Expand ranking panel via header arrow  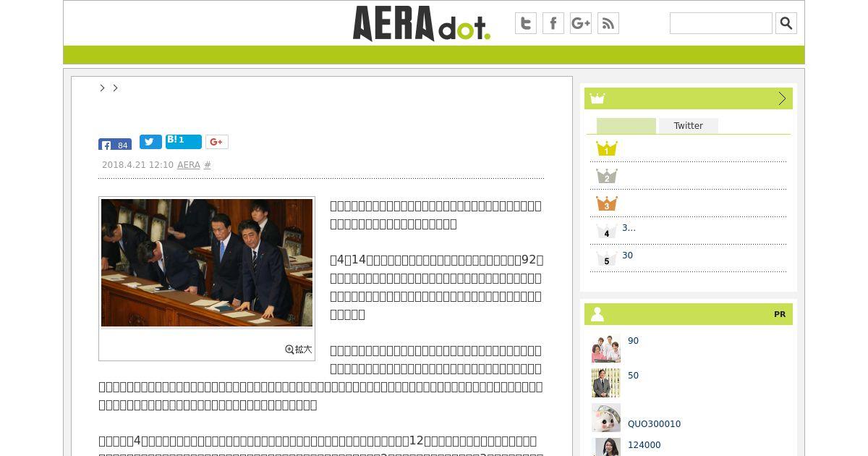(782, 98)
